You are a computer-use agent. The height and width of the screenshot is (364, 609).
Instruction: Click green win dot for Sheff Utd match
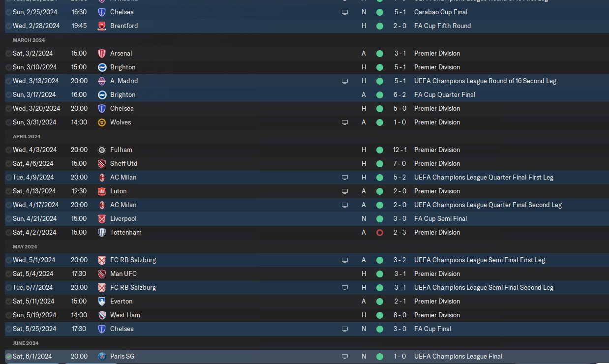(379, 163)
